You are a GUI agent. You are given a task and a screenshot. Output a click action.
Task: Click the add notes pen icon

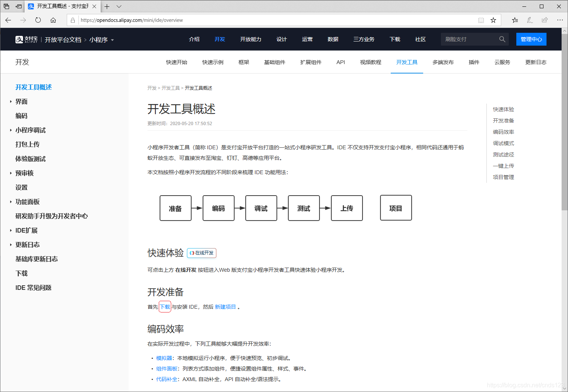530,20
